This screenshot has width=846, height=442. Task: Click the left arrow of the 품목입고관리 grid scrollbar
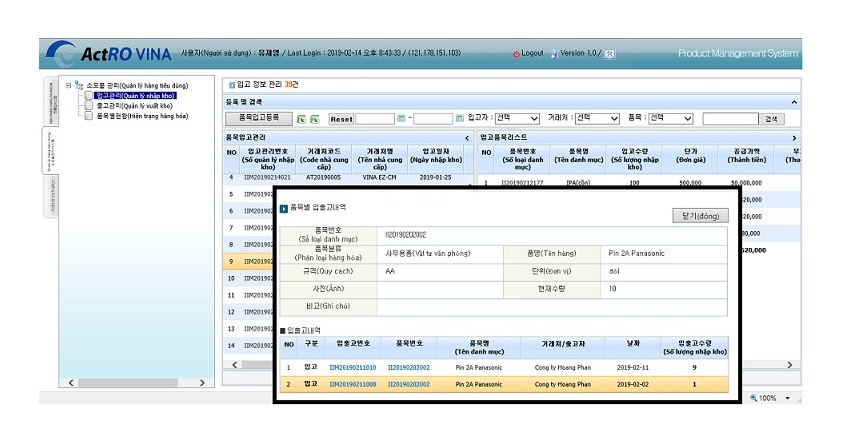tap(234, 365)
